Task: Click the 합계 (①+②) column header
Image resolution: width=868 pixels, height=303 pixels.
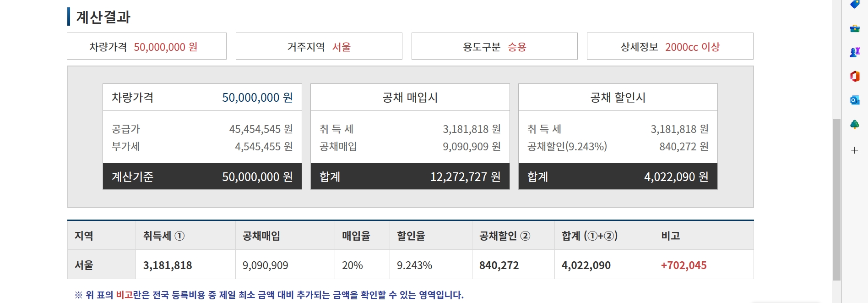Action: (604, 236)
